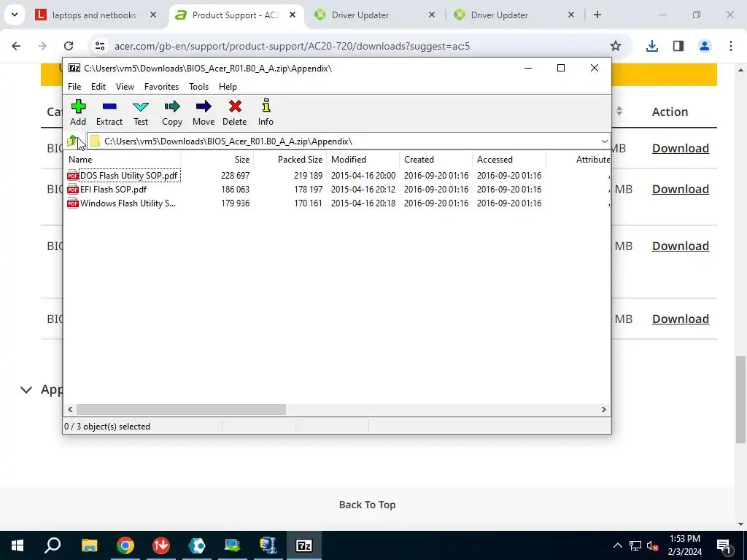The width and height of the screenshot is (747, 560).
Task: Open Chrome downloads icon
Action: point(651,46)
